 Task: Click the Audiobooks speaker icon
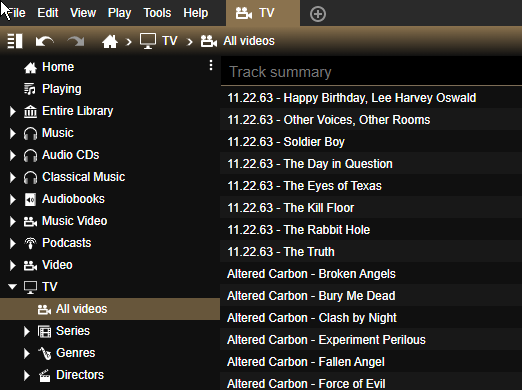pos(30,199)
